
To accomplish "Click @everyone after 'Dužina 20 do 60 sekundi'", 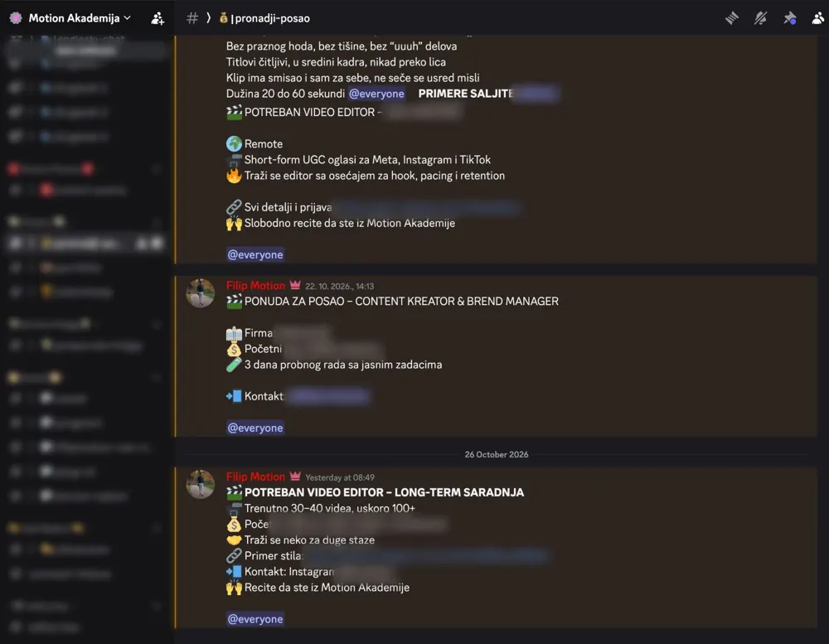I will pos(376,94).
